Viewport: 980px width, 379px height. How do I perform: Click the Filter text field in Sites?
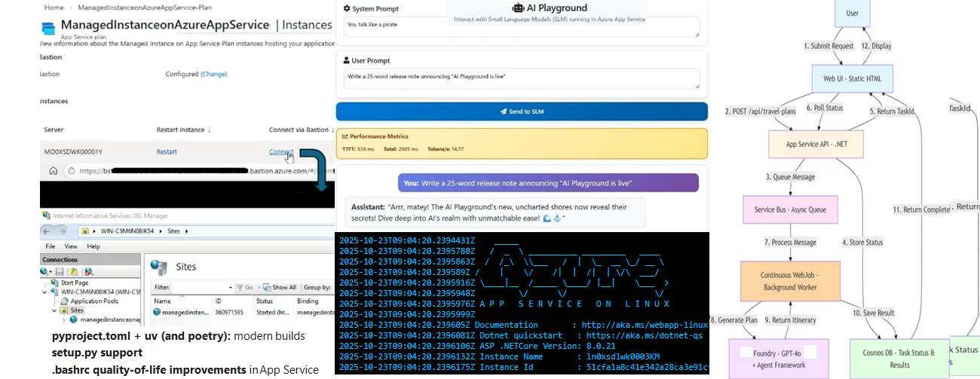(201, 288)
